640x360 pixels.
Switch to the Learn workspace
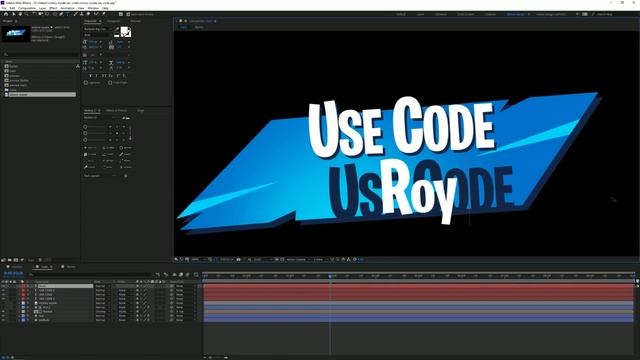pos(420,14)
